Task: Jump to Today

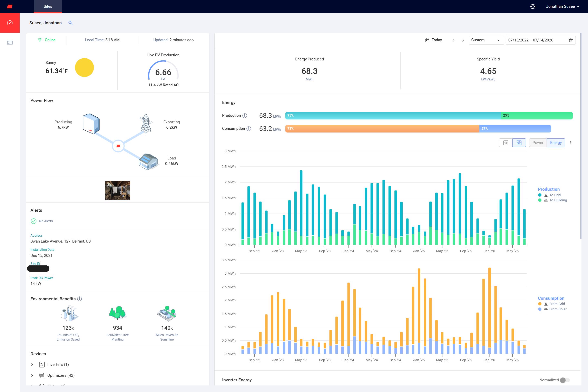Action: 437,40
